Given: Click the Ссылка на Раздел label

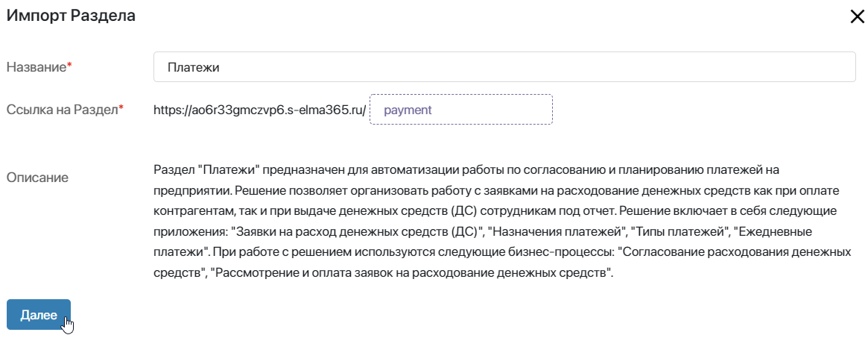Looking at the screenshot, I should point(62,110).
